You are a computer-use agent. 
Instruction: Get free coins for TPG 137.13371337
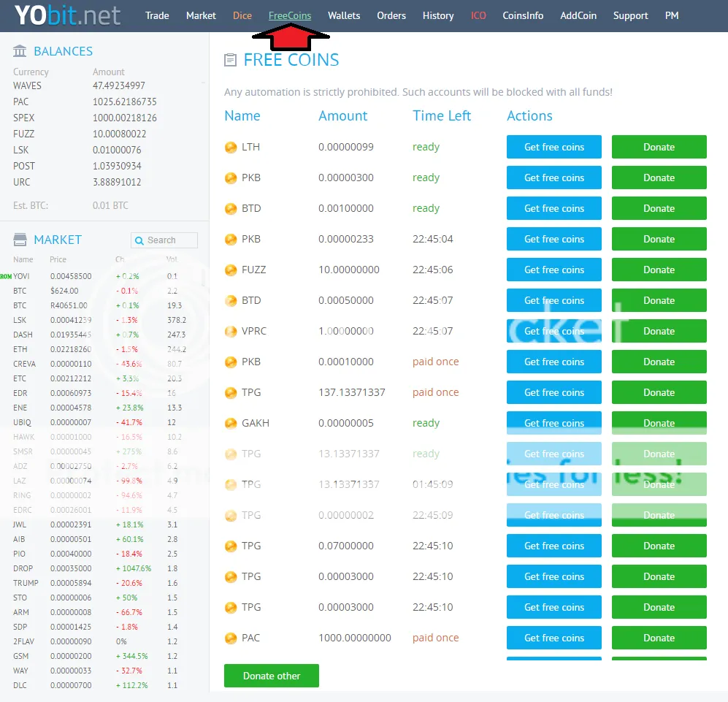[x=554, y=392]
